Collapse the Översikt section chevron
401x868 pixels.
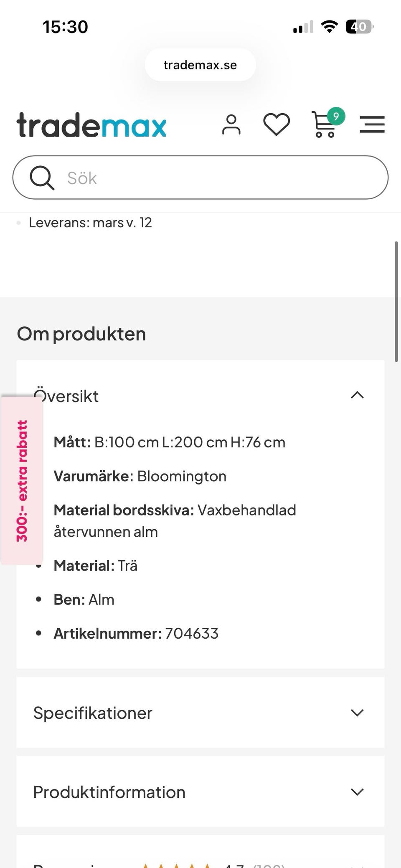click(357, 395)
